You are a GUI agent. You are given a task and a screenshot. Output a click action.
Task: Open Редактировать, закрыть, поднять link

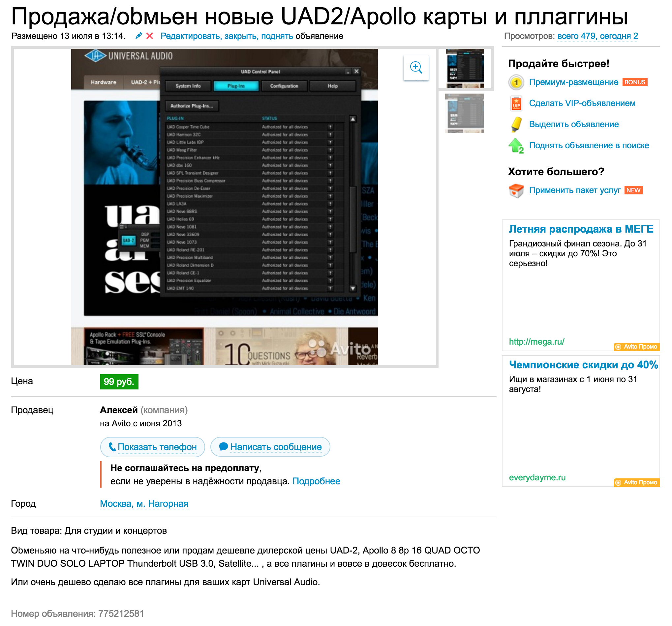coord(227,36)
